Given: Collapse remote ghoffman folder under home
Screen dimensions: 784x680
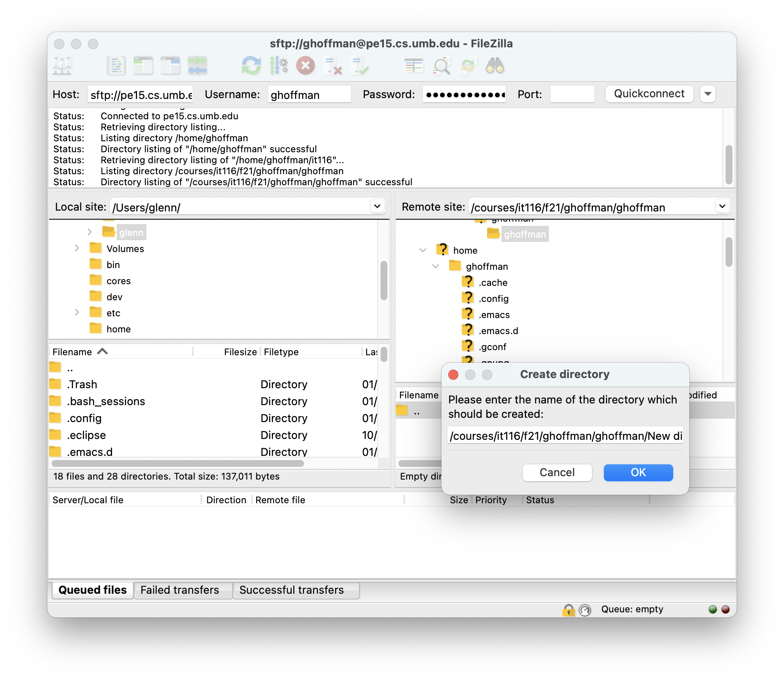Looking at the screenshot, I should (436, 266).
